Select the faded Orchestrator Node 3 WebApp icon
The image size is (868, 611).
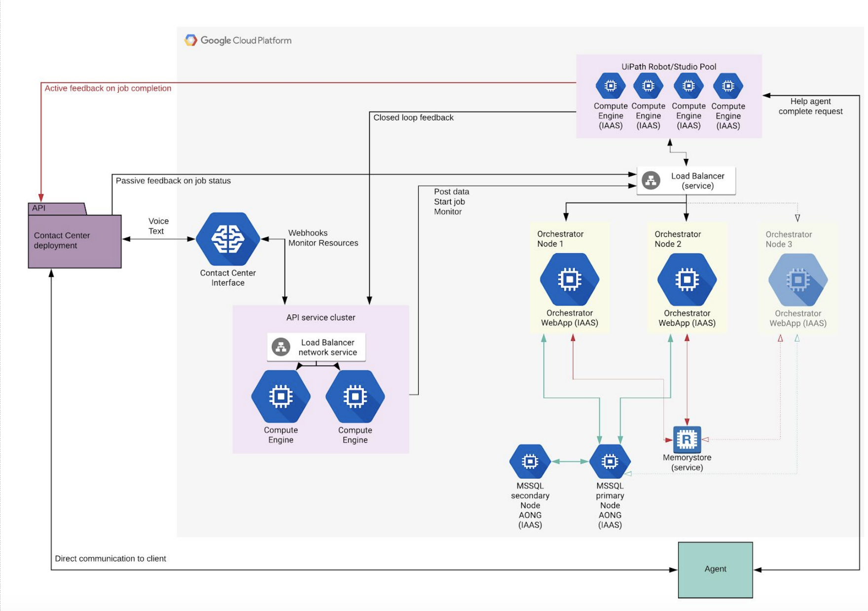[x=798, y=280]
